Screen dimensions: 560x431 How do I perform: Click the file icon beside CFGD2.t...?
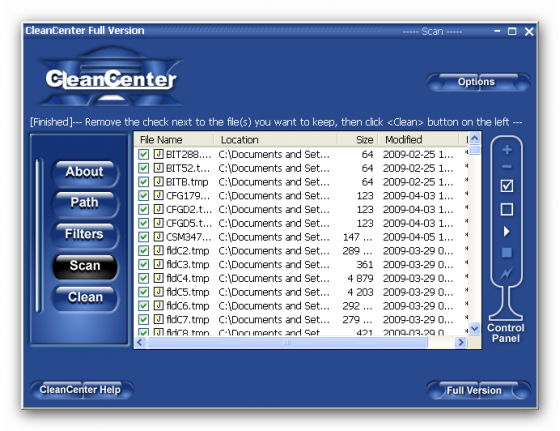coord(158,209)
